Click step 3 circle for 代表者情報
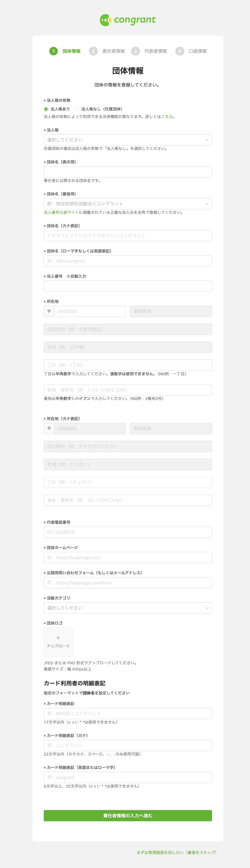The width and height of the screenshot is (250, 868). [x=135, y=51]
